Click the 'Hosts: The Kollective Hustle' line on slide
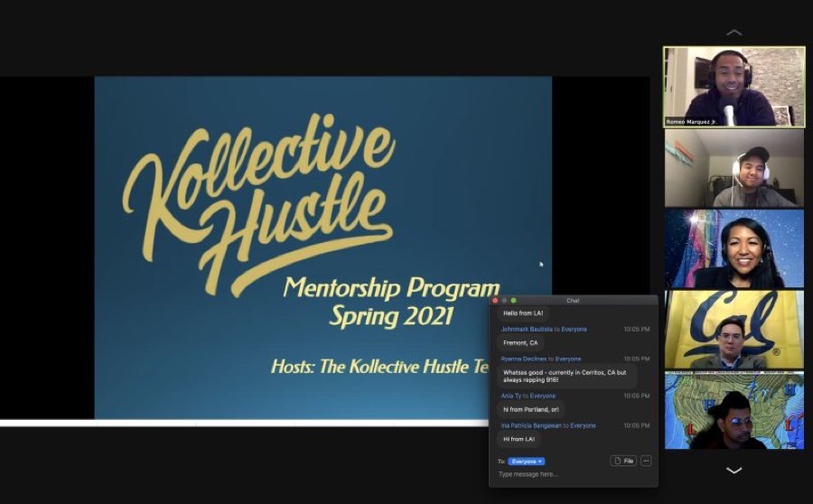Screen dimensions: 813x504 [x=379, y=366]
